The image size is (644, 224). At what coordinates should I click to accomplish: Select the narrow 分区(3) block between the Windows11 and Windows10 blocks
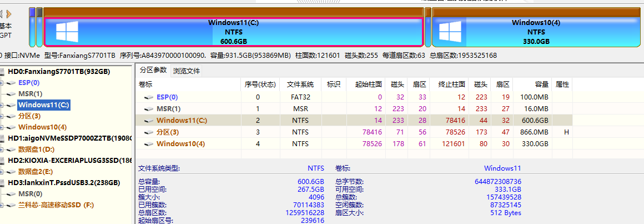point(427,27)
